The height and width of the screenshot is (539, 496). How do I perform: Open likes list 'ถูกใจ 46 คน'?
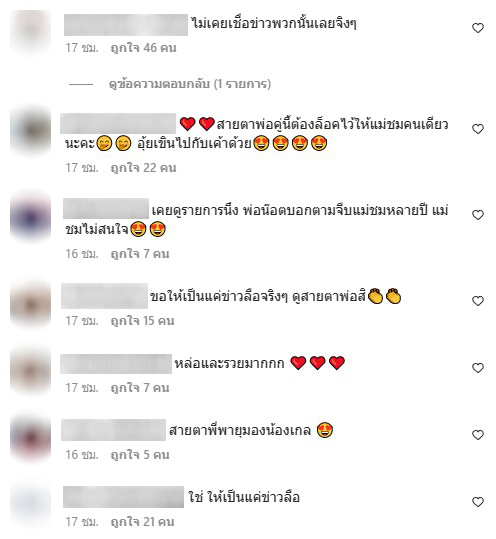click(143, 48)
